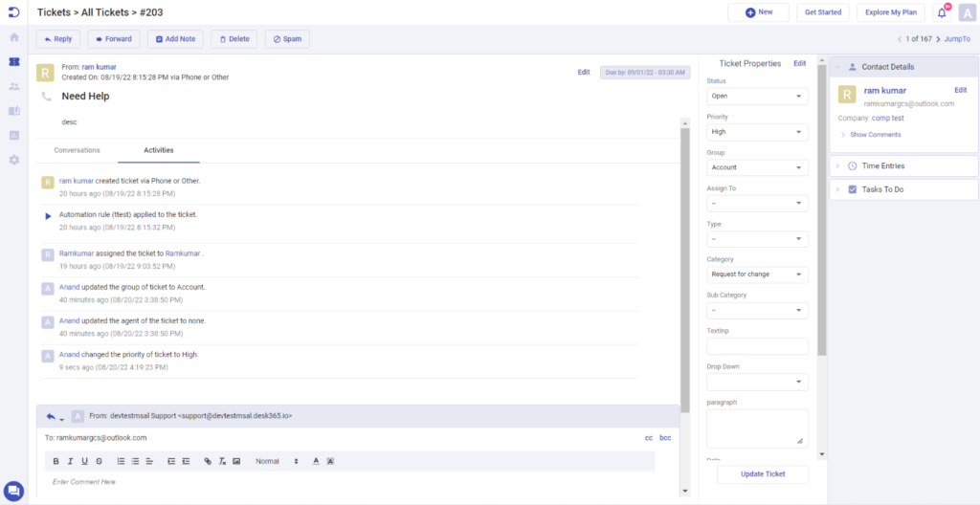
Task: Toggle bold formatting in the reply editor
Action: 57,461
